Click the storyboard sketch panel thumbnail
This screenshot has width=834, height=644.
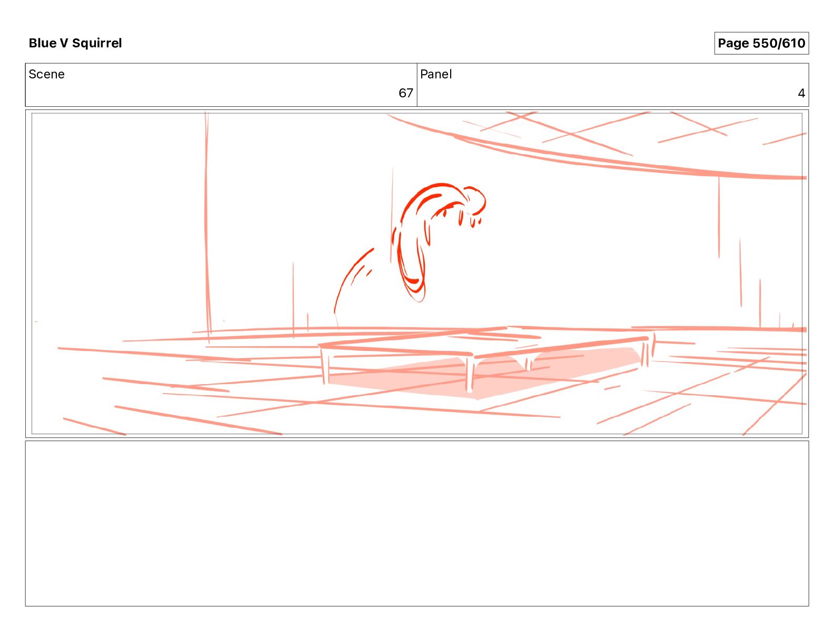417,274
